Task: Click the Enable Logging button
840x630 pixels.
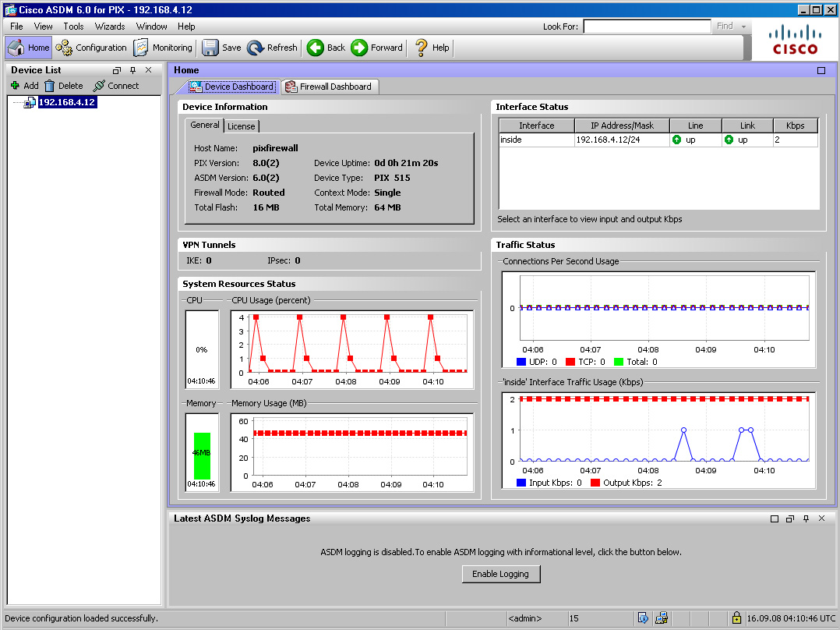Action: point(500,574)
